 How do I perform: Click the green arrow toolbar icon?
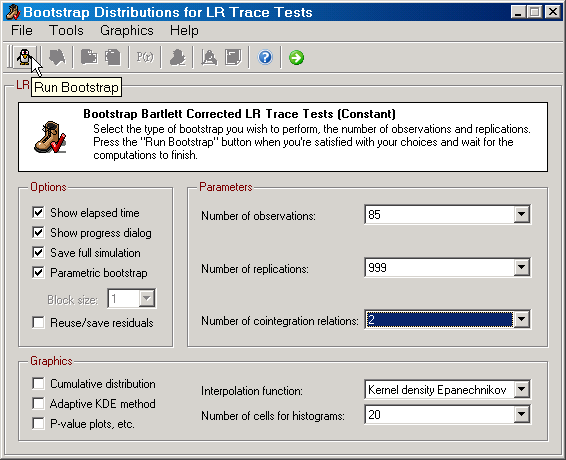tap(296, 57)
